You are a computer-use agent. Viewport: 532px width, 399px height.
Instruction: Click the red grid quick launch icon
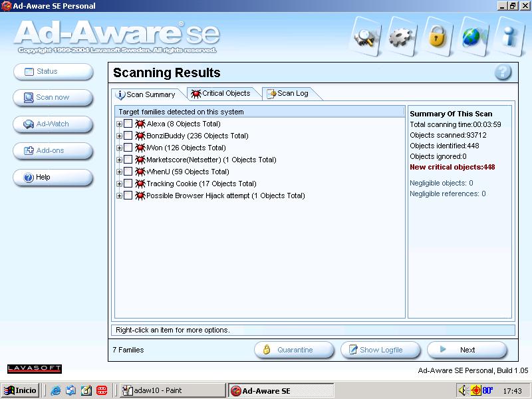pos(102,390)
